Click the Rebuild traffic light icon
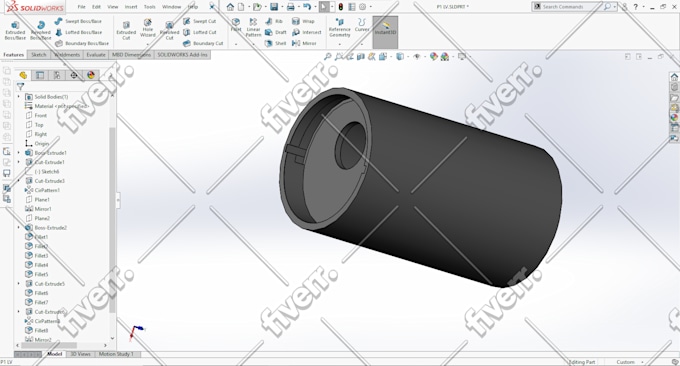This screenshot has height=366, width=680. click(341, 7)
